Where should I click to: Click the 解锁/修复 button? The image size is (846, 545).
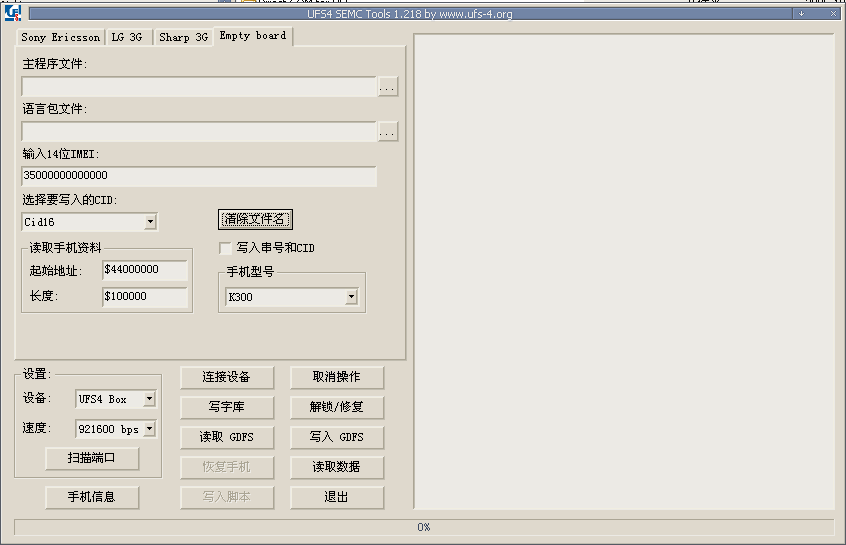[337, 407]
